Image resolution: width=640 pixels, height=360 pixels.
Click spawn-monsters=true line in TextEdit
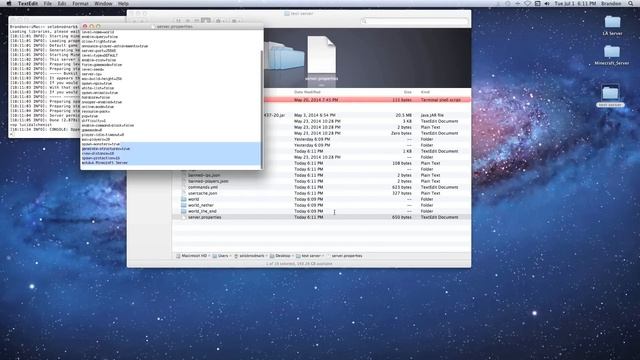click(x=101, y=144)
